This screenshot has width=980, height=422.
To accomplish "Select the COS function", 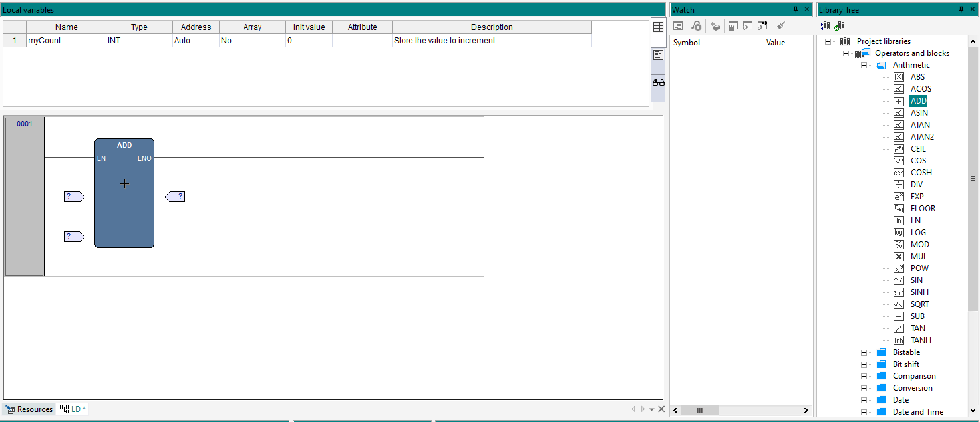I will 918,161.
